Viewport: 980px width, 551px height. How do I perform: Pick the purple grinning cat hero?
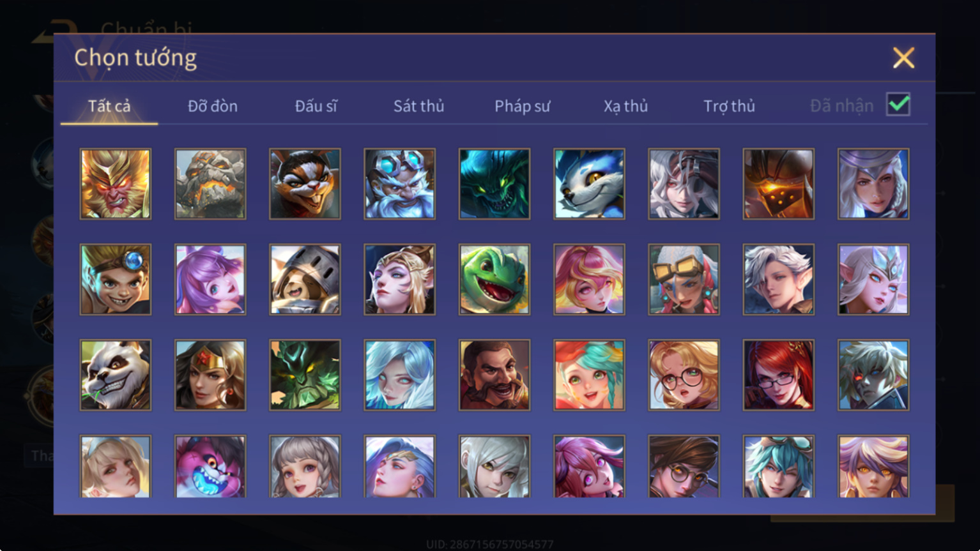click(210, 467)
